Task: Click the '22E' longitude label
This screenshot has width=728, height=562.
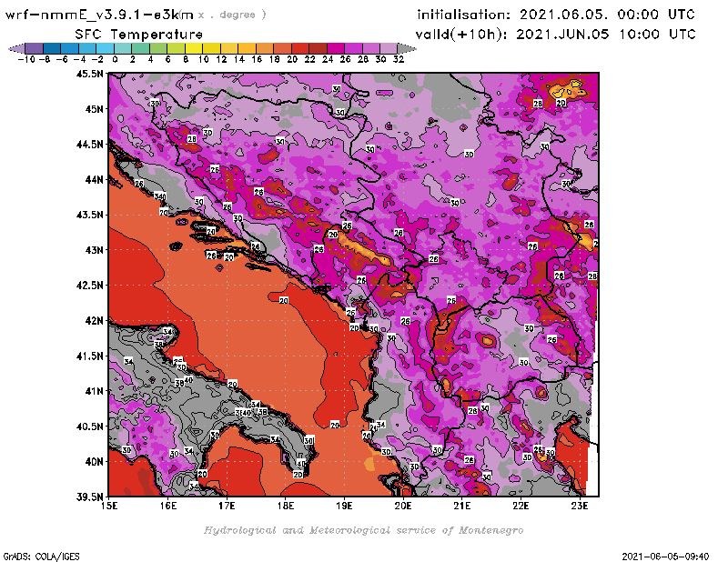Action: (521, 506)
